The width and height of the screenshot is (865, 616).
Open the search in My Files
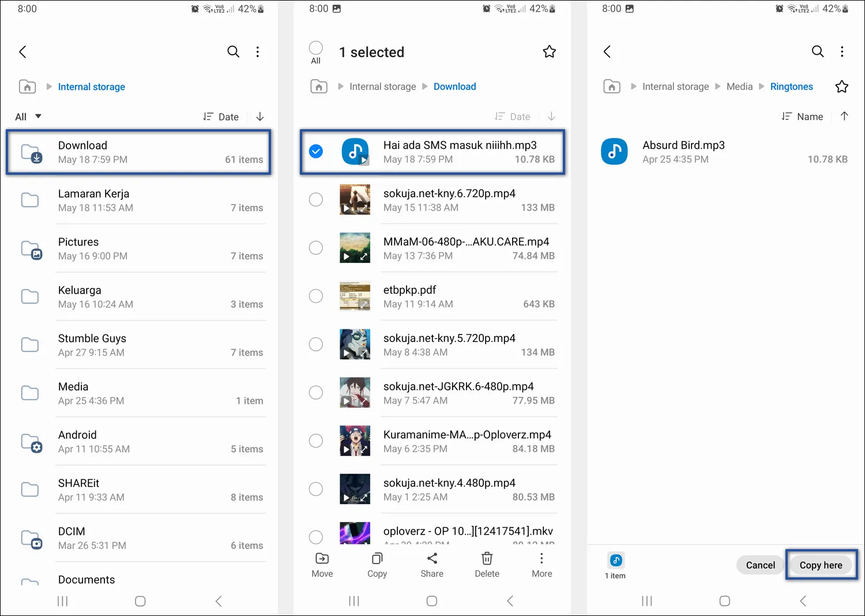click(x=234, y=51)
